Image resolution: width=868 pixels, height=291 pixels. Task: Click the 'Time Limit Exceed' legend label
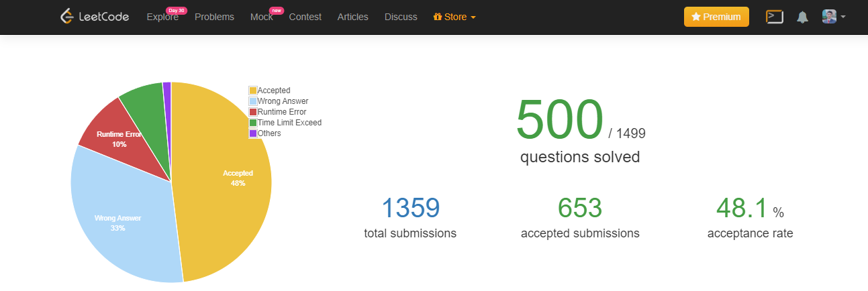[289, 123]
